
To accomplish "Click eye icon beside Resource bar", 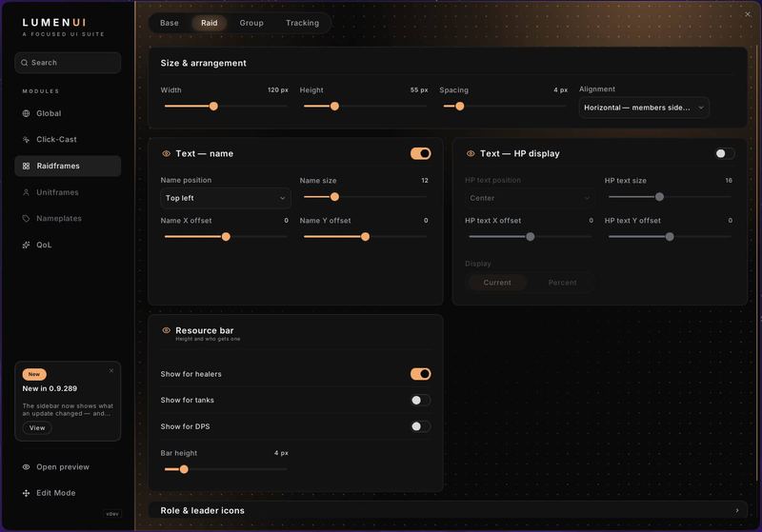I will [x=166, y=330].
